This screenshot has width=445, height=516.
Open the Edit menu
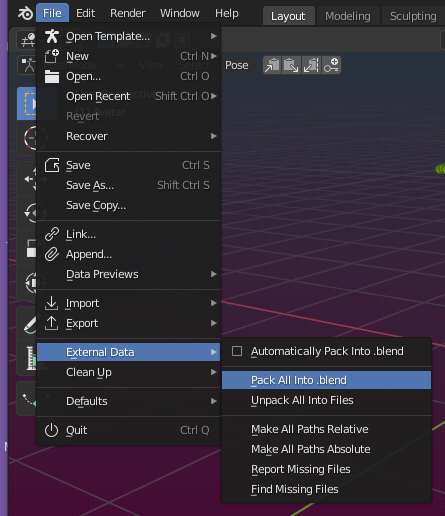click(x=85, y=13)
